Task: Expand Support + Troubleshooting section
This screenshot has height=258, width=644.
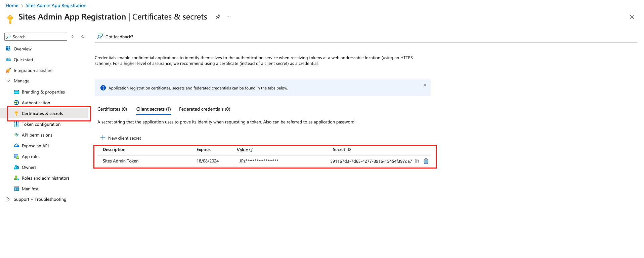Action: (x=8, y=199)
